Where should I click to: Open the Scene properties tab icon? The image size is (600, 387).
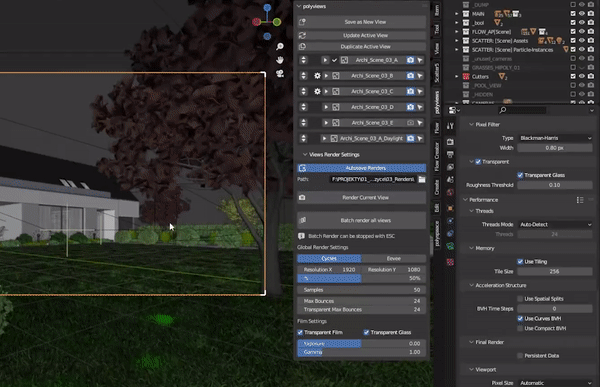(x=450, y=180)
